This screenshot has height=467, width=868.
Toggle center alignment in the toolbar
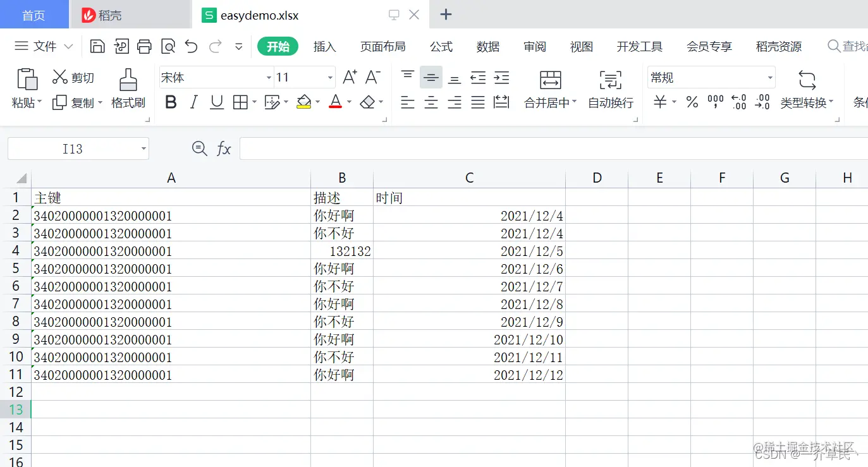click(x=431, y=102)
